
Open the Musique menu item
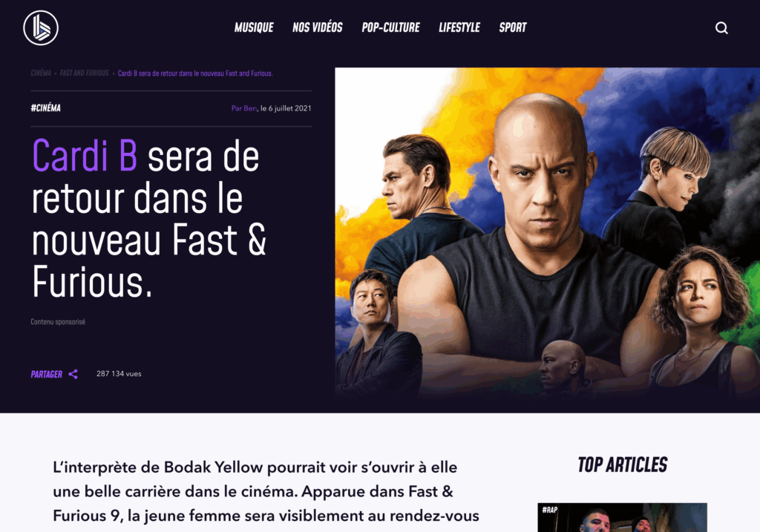254,27
